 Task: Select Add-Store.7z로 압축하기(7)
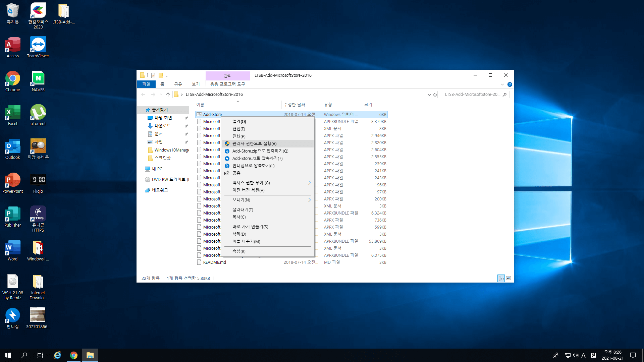coord(268,158)
